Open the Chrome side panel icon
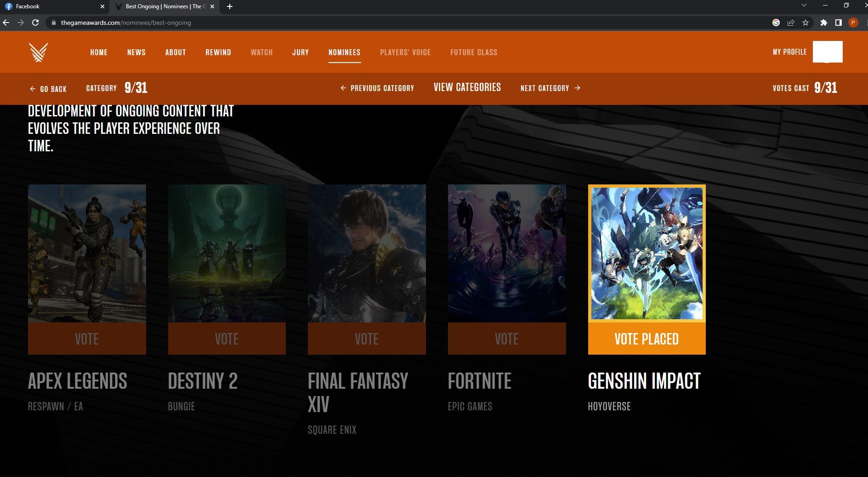Image resolution: width=868 pixels, height=477 pixels. click(x=838, y=23)
